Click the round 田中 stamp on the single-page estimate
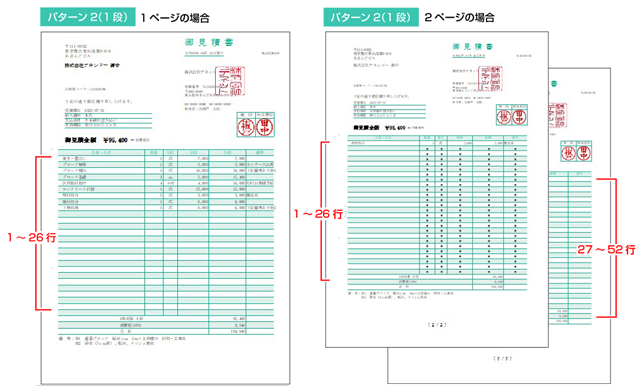Viewport: 640px width, 387px height. (x=264, y=127)
